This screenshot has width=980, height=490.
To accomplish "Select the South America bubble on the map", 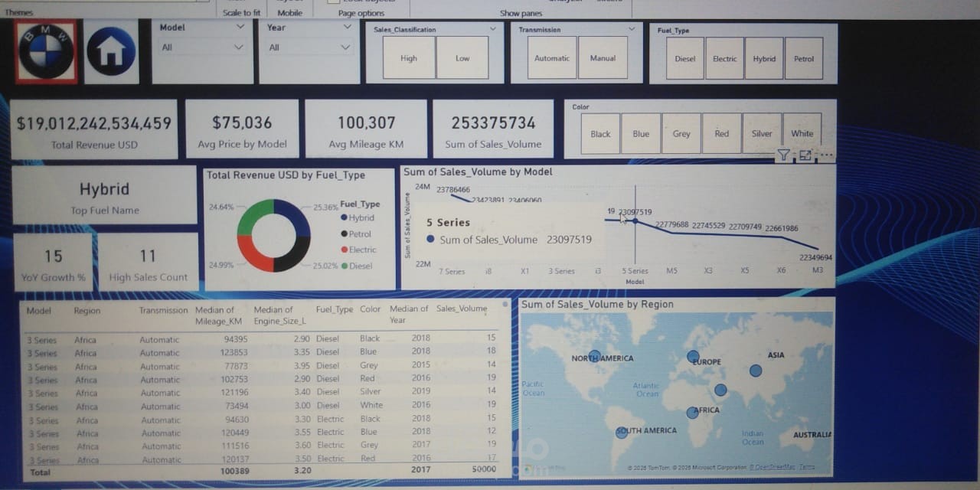I will [622, 433].
